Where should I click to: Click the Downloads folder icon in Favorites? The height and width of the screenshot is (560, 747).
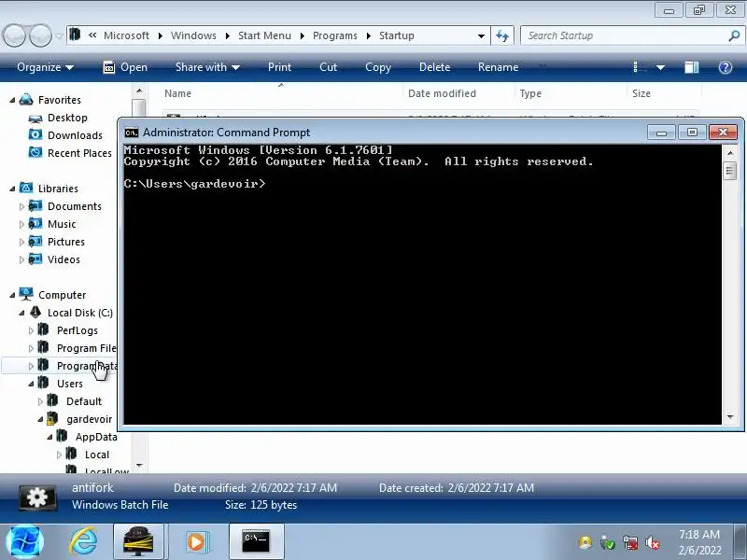click(35, 134)
